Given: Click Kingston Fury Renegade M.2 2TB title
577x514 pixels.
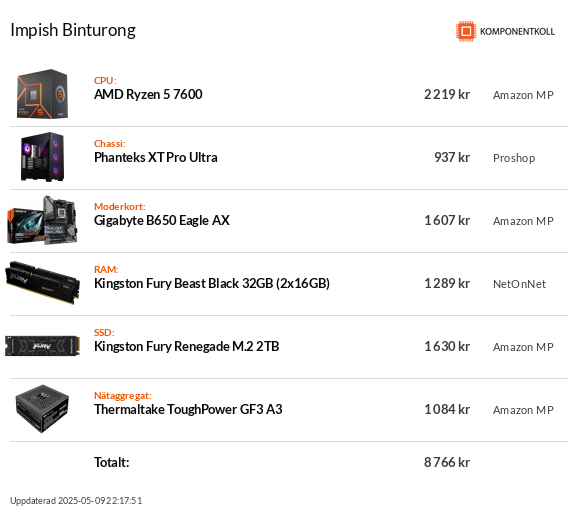Looking at the screenshot, I should pyautogui.click(x=187, y=347).
